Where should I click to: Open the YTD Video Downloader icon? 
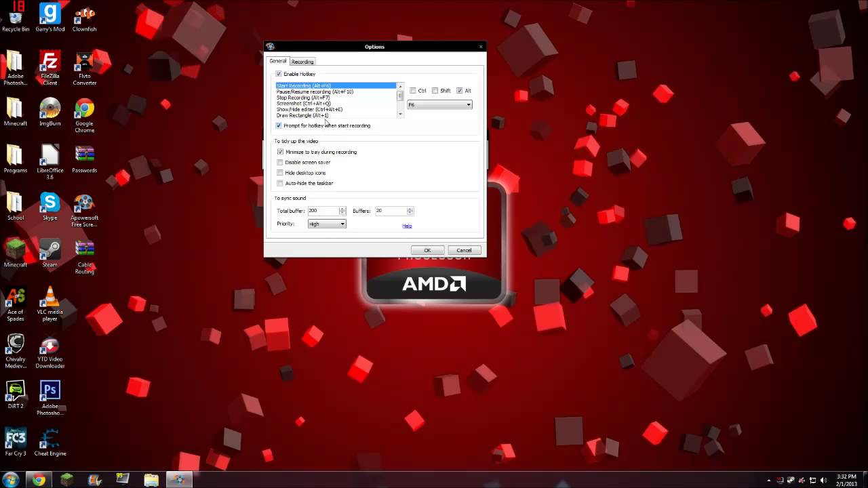click(x=50, y=351)
